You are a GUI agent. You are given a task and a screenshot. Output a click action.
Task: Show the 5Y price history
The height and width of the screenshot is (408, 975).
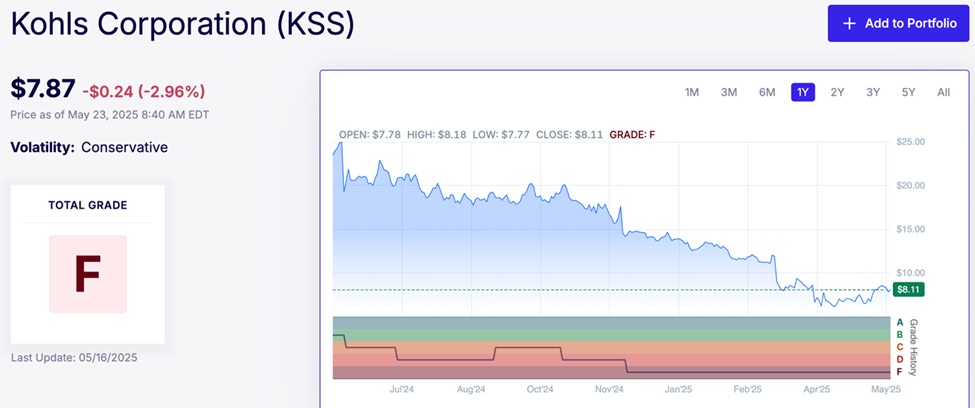coord(908,92)
